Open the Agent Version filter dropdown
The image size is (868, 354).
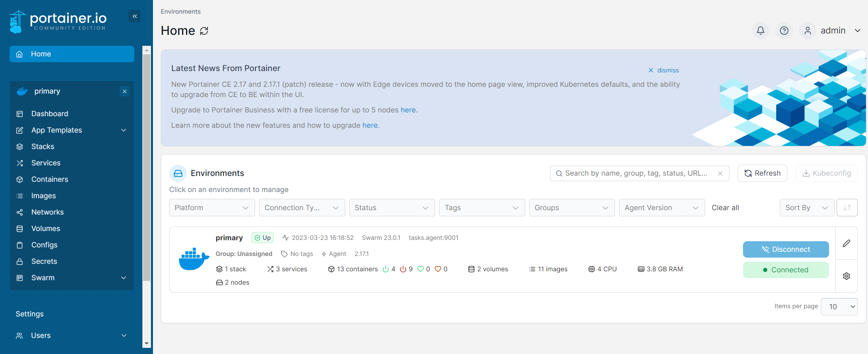[661, 208]
